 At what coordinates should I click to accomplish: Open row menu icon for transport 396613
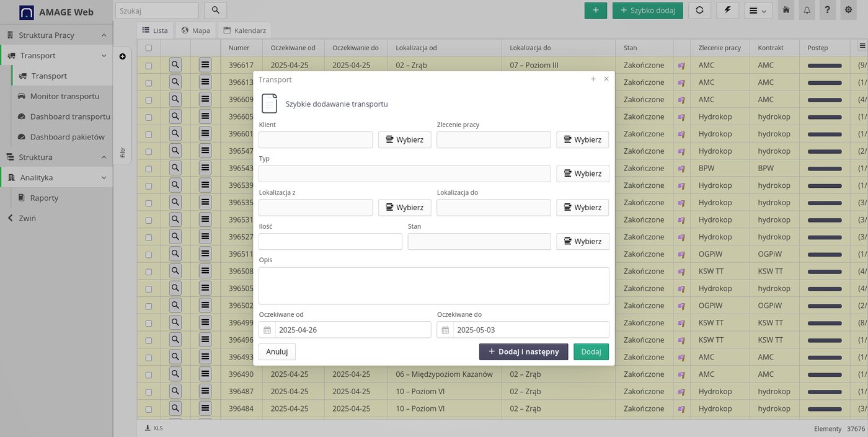coord(205,82)
